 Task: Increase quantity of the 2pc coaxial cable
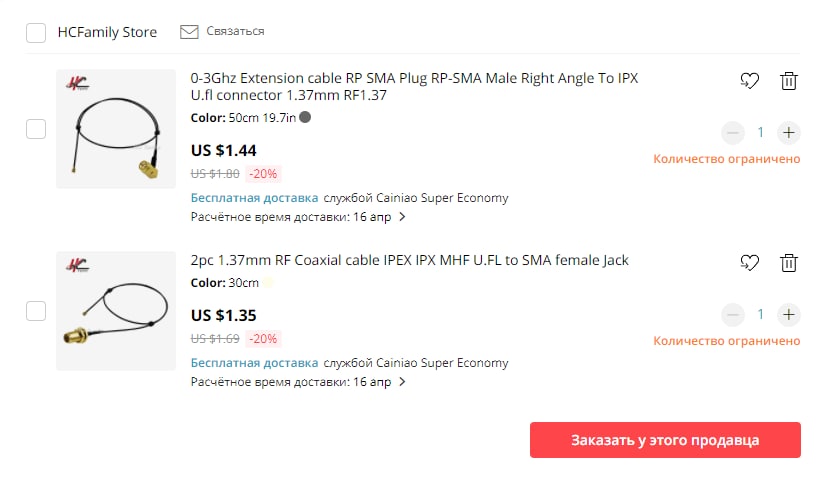pos(788,314)
